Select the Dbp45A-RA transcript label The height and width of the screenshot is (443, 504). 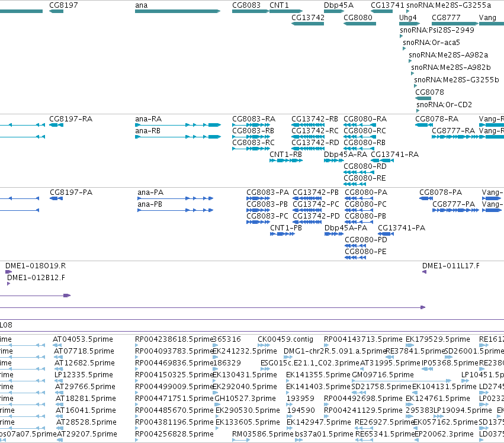pyautogui.click(x=345, y=155)
